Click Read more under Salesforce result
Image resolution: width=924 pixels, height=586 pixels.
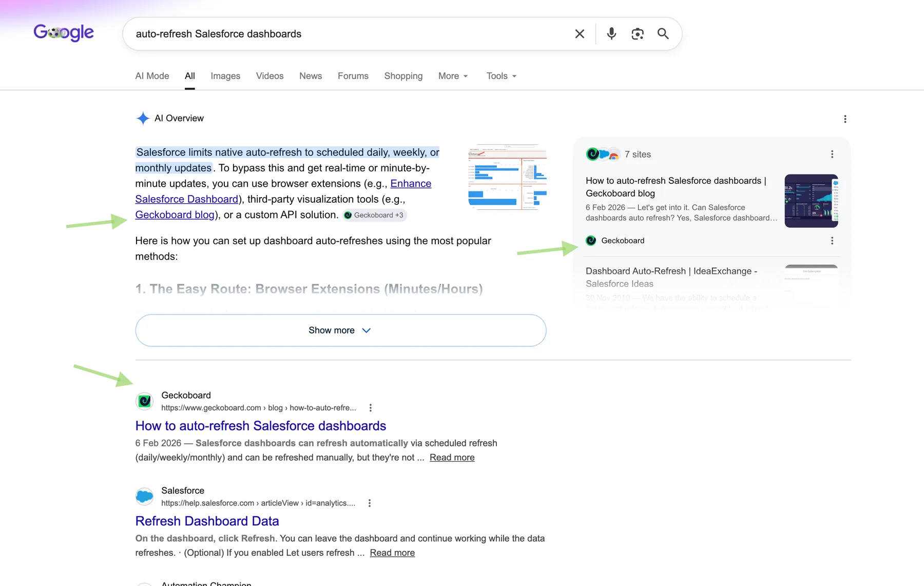(x=392, y=553)
